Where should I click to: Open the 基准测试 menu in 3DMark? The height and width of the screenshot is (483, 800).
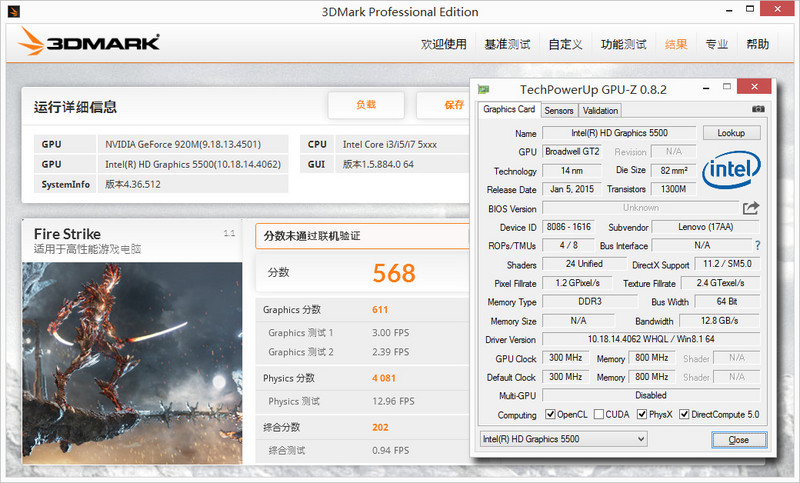coord(507,44)
